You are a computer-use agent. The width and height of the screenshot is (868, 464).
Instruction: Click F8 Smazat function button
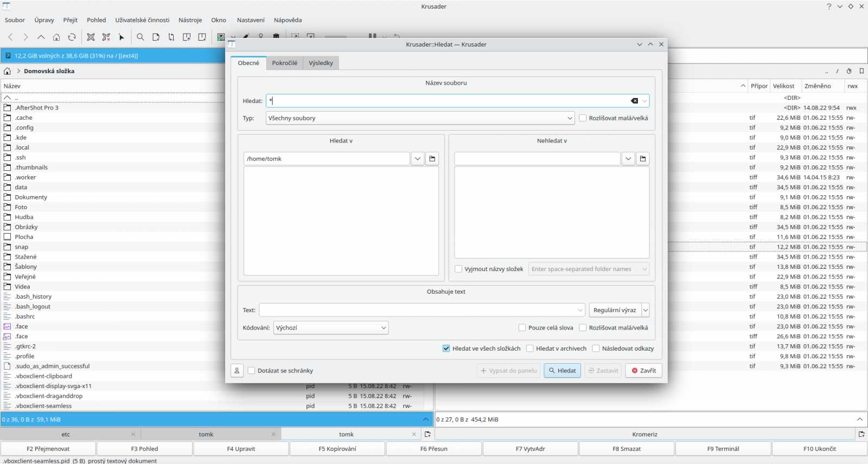627,449
